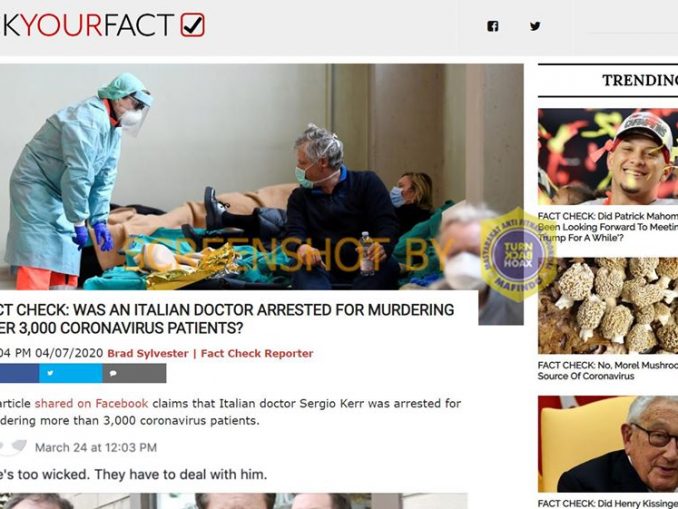Open the Facebook icon in the header
This screenshot has height=509, width=678.
tap(493, 26)
